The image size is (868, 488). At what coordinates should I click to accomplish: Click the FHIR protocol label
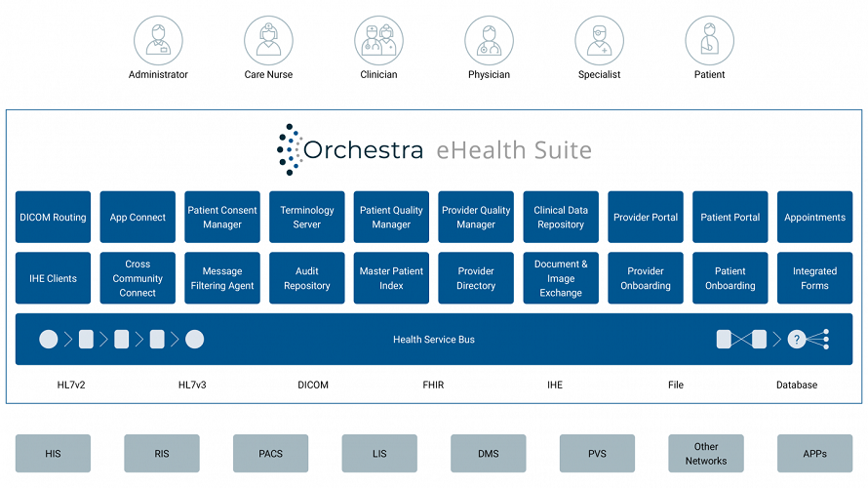[x=433, y=385]
